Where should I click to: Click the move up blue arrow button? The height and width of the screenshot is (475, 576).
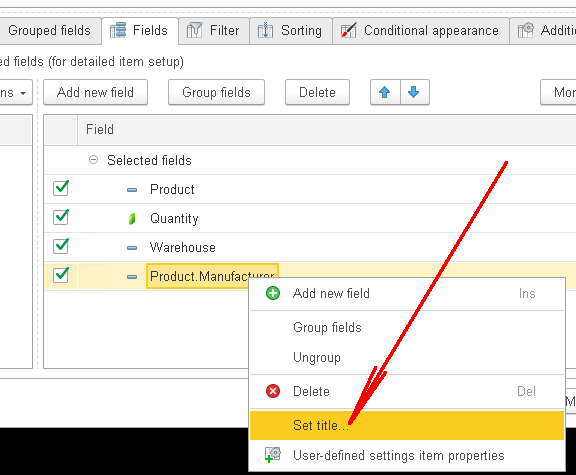pyautogui.click(x=385, y=92)
